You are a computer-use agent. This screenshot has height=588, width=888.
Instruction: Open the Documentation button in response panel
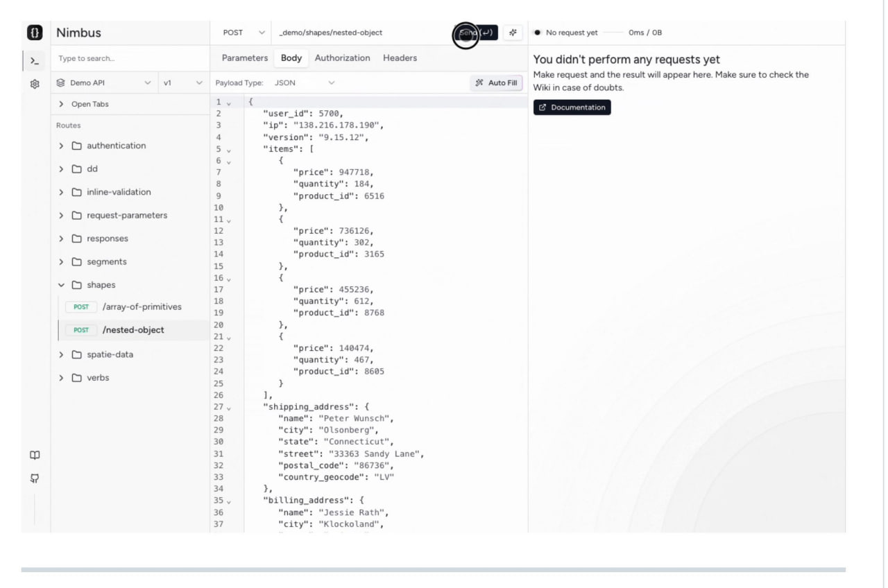[x=572, y=107]
